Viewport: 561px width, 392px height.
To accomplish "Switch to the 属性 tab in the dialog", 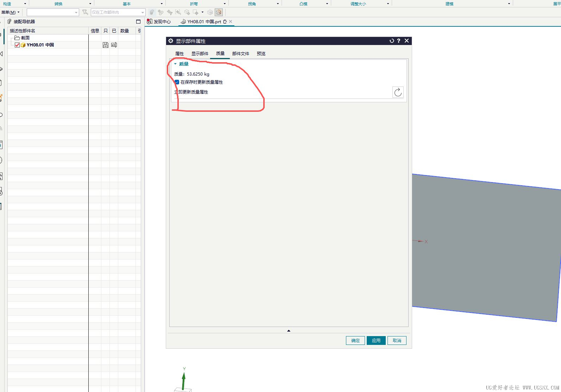I will [179, 54].
